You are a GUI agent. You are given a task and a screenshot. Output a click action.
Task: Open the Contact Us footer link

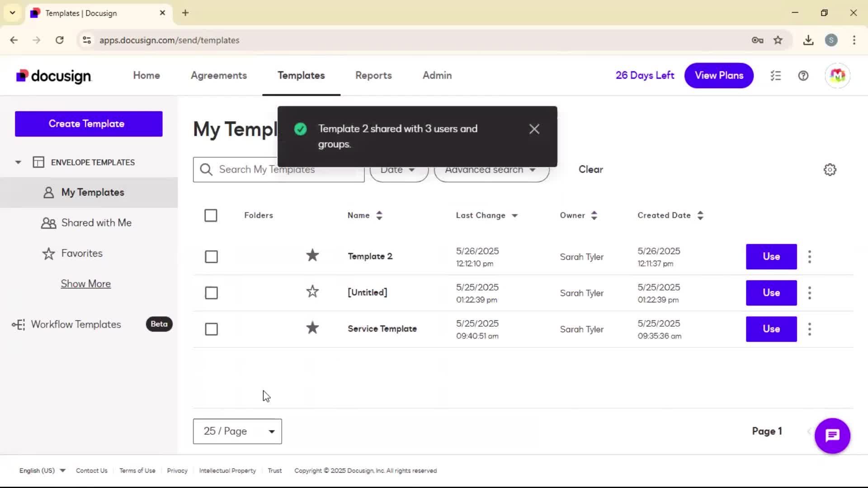92,470
